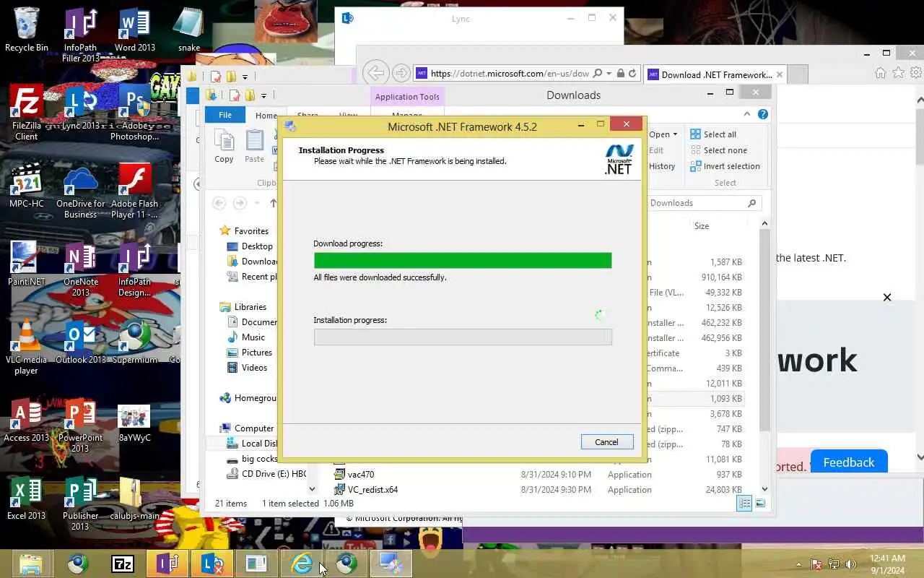
Task: Click Select all in Explorer ribbon
Action: click(713, 134)
